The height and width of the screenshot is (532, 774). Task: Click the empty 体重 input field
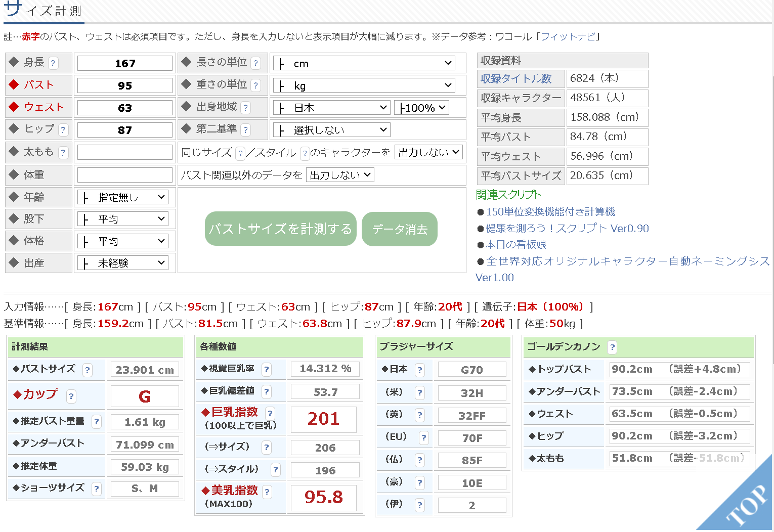pos(125,175)
